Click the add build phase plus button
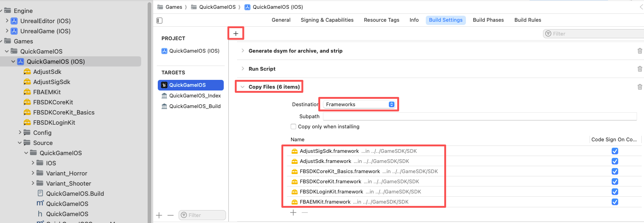644x223 pixels. pos(236,34)
